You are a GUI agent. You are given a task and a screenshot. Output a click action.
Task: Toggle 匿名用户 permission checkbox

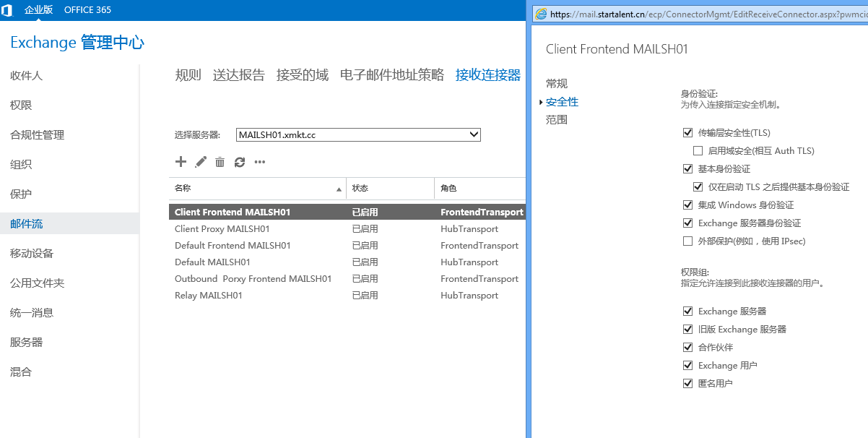tap(687, 384)
